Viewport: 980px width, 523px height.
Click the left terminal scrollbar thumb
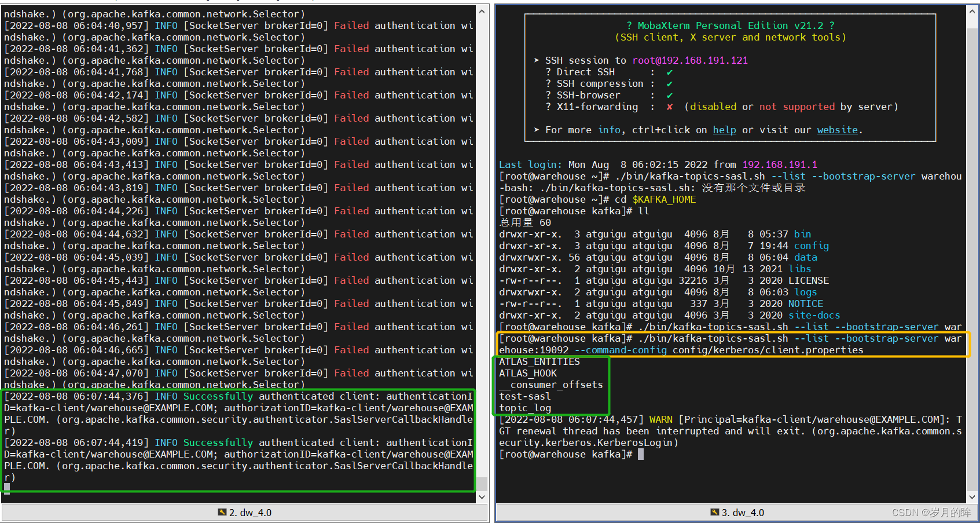[482, 484]
